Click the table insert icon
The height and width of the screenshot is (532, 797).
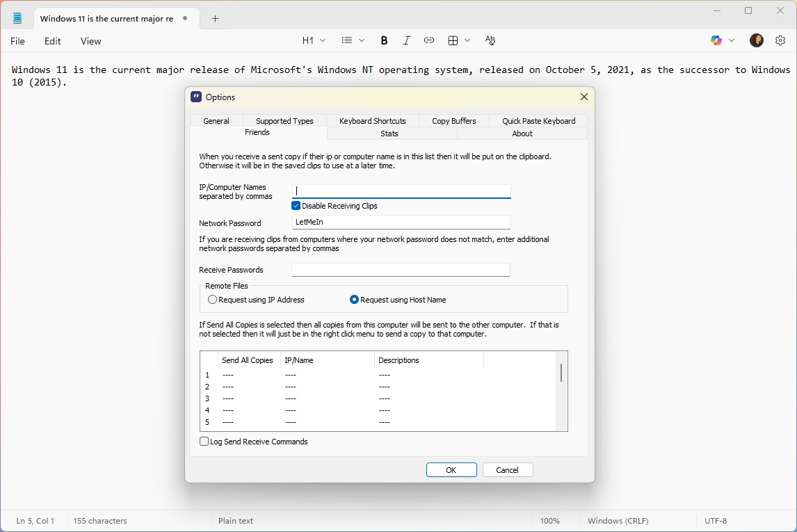pyautogui.click(x=453, y=40)
